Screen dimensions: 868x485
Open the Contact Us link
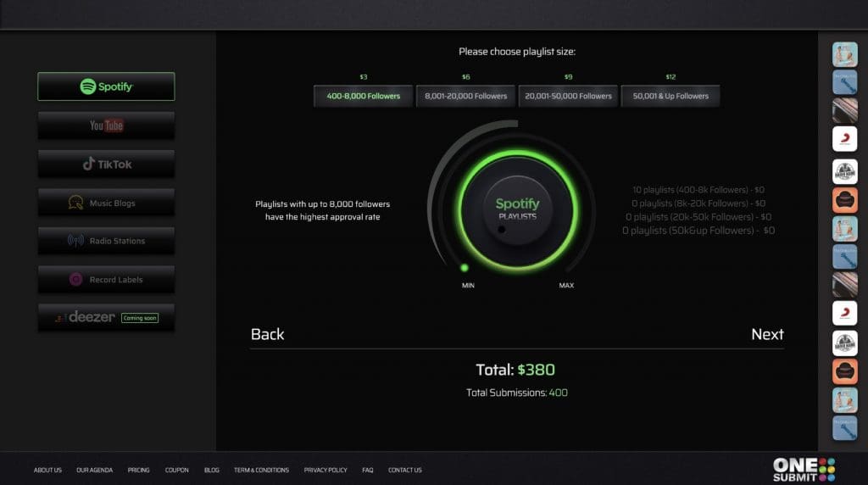click(404, 470)
